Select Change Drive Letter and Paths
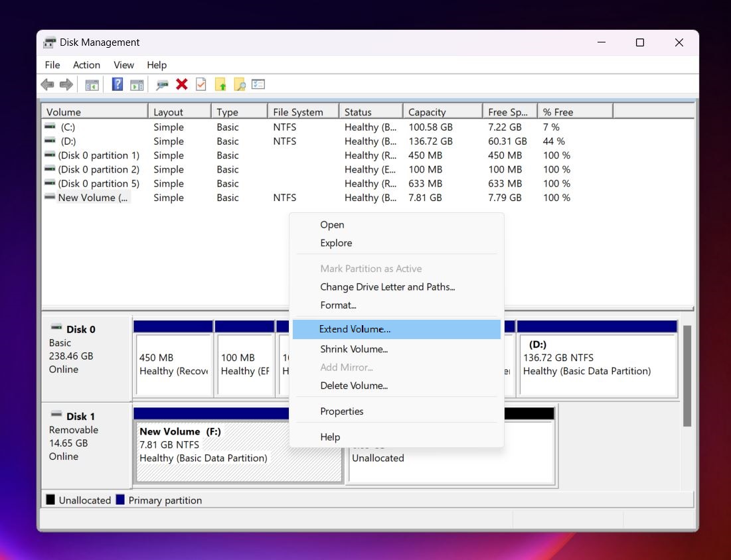The image size is (731, 560). pyautogui.click(x=396, y=287)
